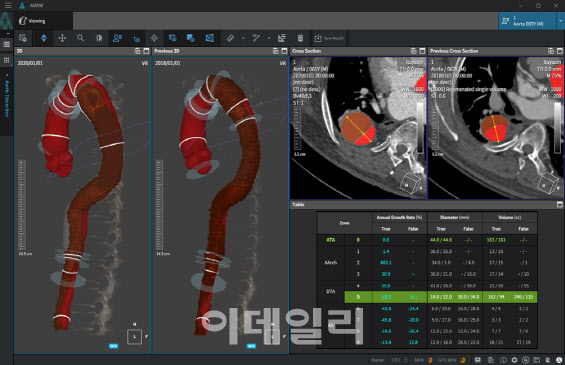565x365 pixels.
Task: Select highlighted zone 5 table row
Action: (441, 297)
